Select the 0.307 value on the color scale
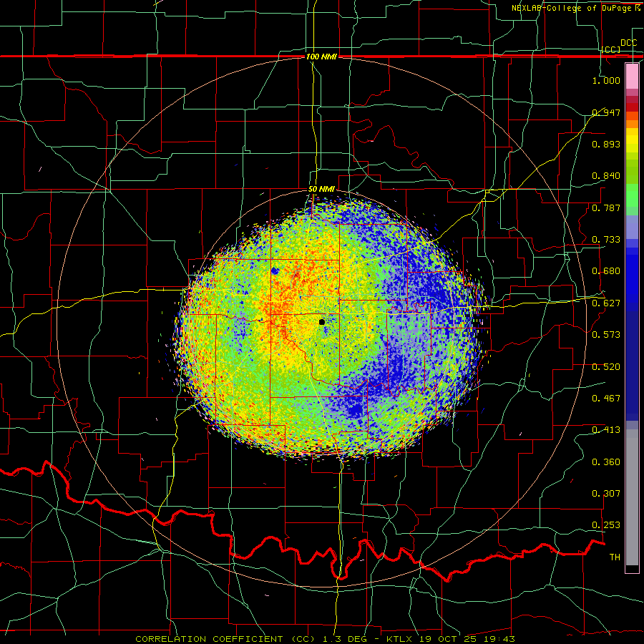The image size is (644, 644). 606,493
